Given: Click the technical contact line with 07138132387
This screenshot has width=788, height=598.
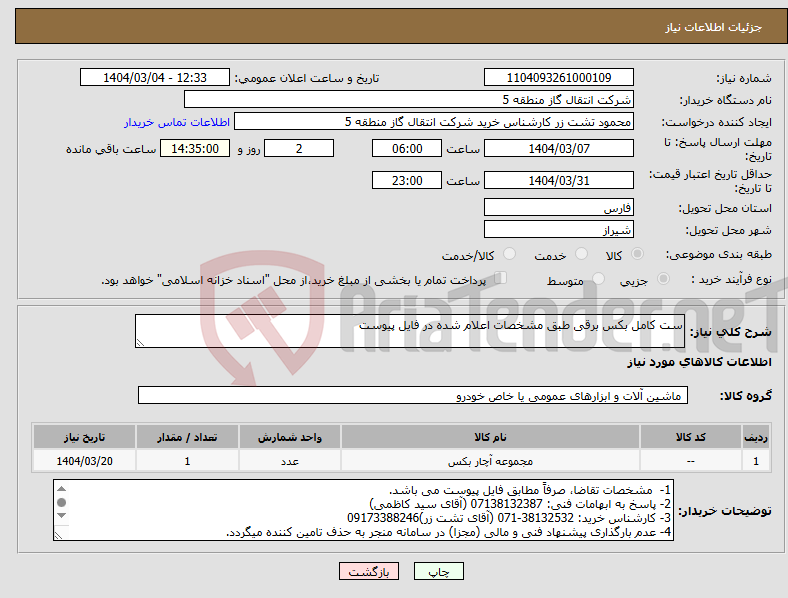Looking at the screenshot, I should [x=520, y=504].
